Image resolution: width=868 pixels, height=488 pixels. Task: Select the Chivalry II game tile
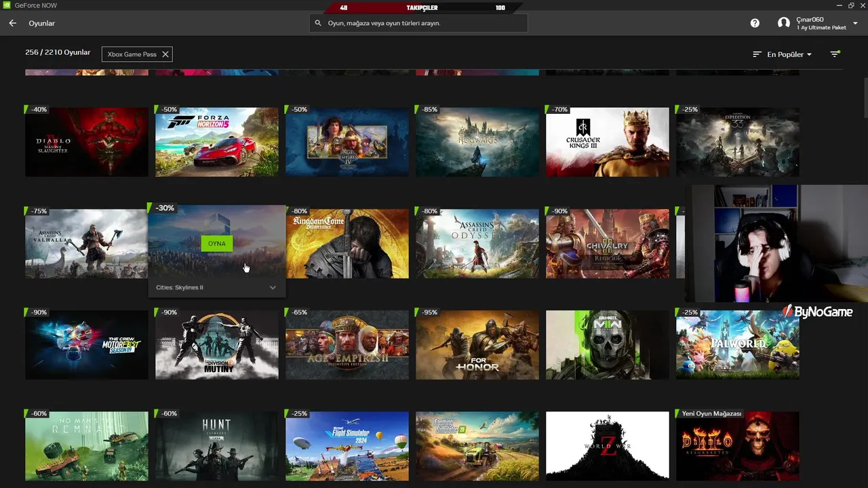click(608, 243)
